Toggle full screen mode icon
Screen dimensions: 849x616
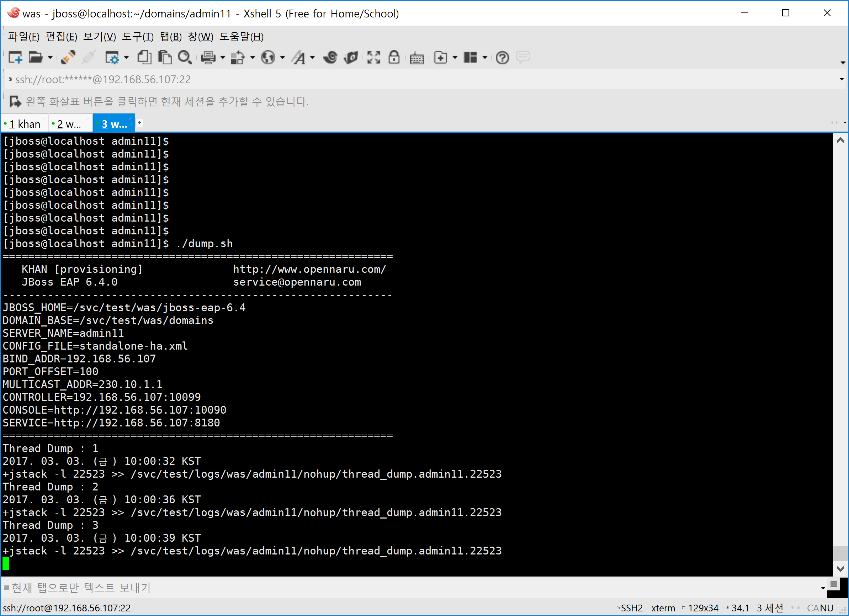click(x=373, y=58)
